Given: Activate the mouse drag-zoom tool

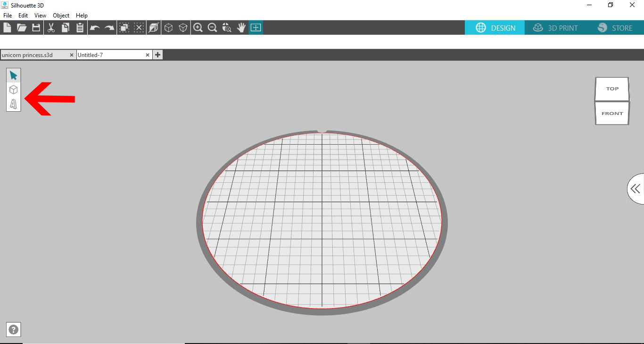Looking at the screenshot, I should click(227, 28).
